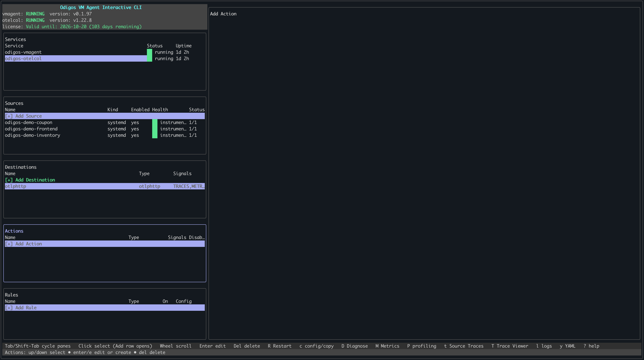The width and height of the screenshot is (644, 360).
Task: Focus the Rules pane title
Action: (x=11, y=295)
